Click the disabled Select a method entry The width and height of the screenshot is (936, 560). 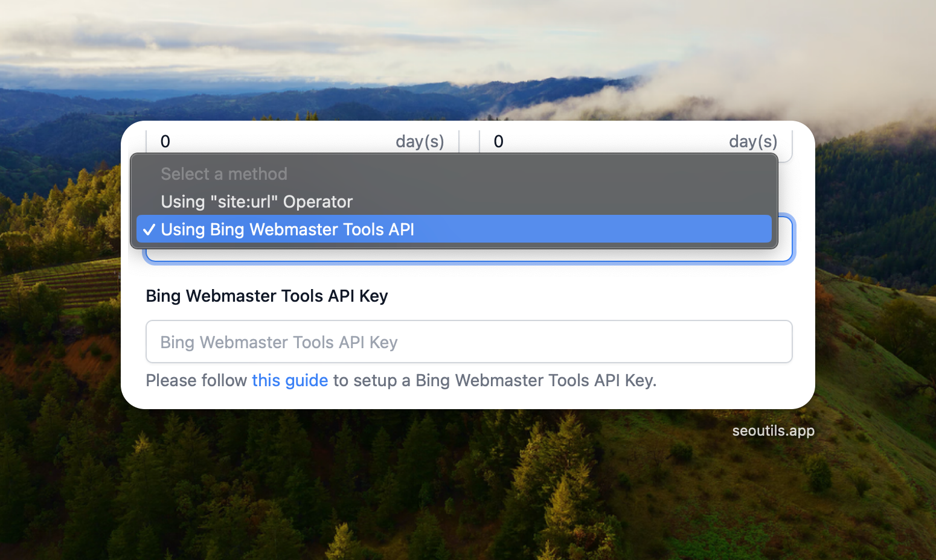coord(224,174)
